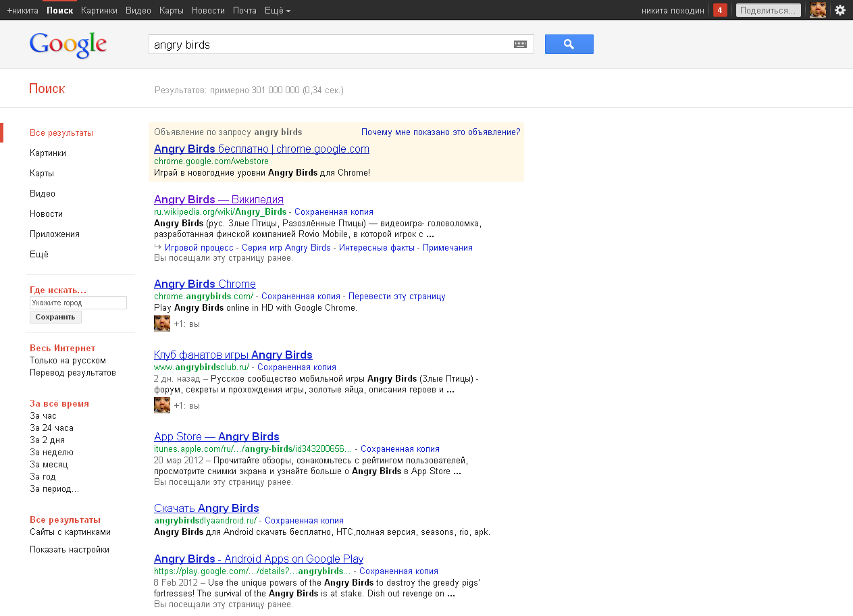The image size is (853, 616).
Task: Filter results За год
Action: (x=43, y=477)
